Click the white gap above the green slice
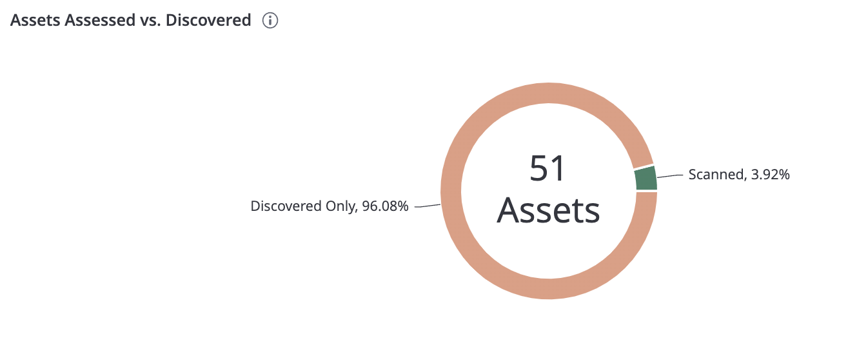 tap(644, 166)
